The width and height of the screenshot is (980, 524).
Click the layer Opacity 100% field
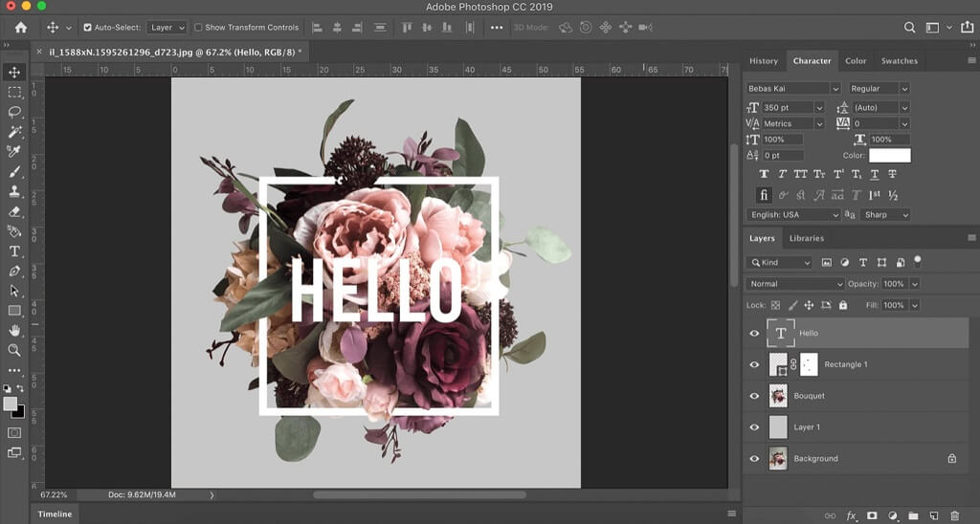pyautogui.click(x=895, y=284)
